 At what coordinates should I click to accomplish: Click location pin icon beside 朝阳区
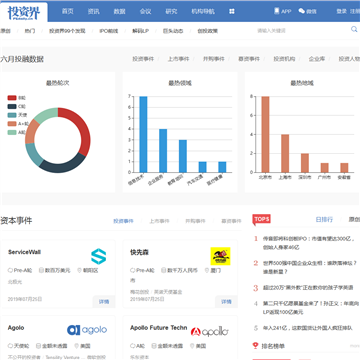(79, 270)
